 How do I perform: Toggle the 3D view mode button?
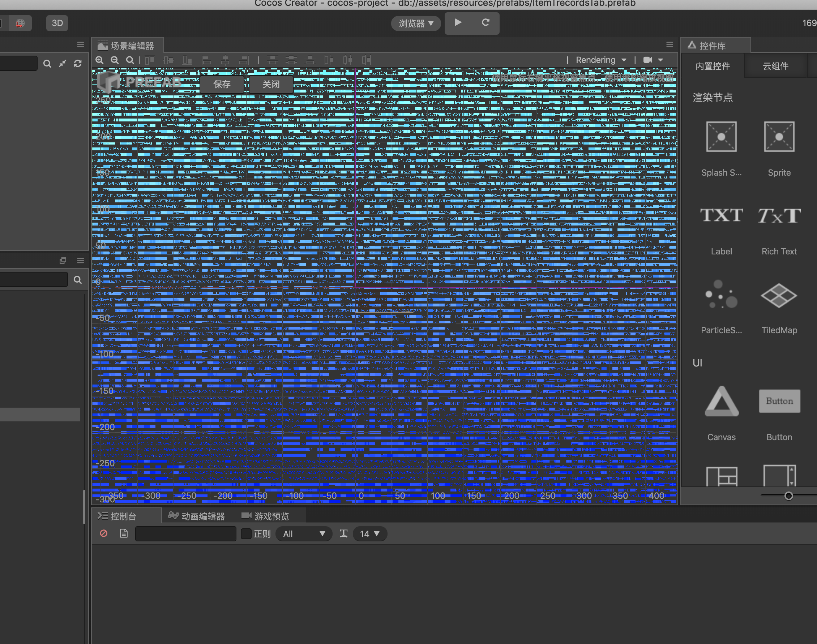[57, 23]
